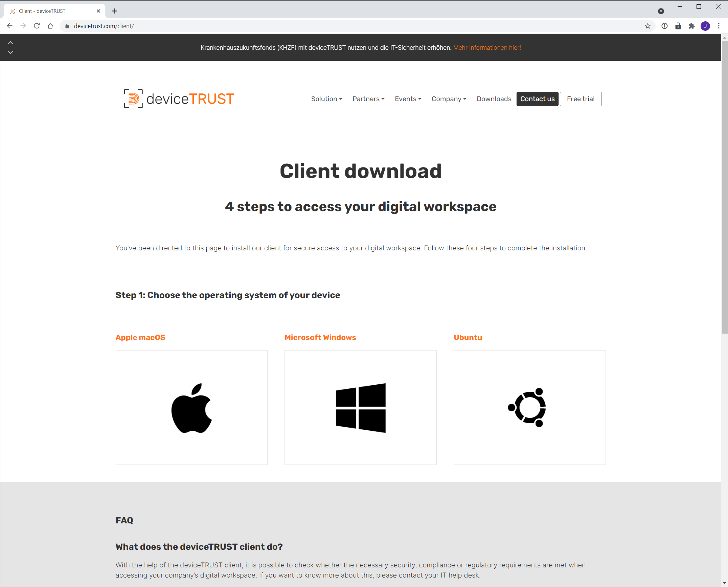Click the Apple macOS icon
The width and height of the screenshot is (728, 587).
pyautogui.click(x=191, y=409)
